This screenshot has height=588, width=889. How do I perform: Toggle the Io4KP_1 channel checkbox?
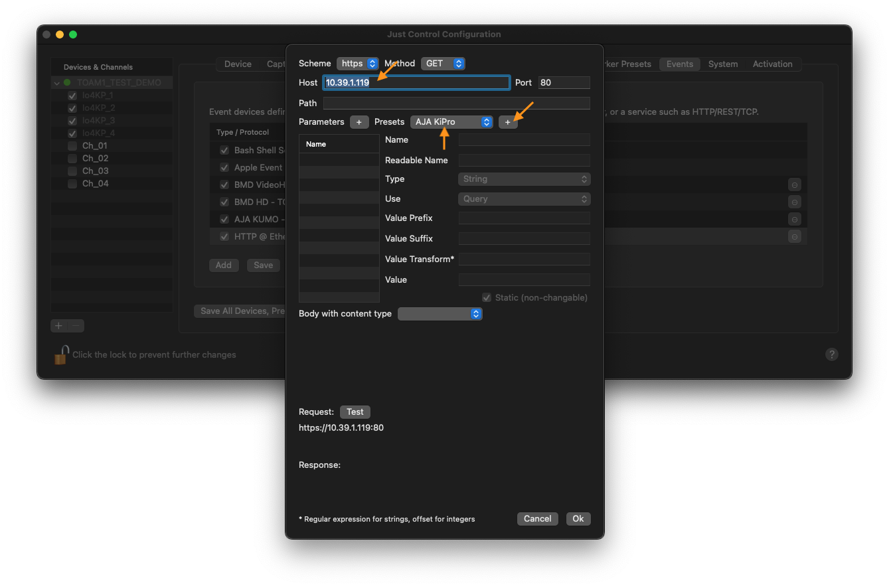72,96
